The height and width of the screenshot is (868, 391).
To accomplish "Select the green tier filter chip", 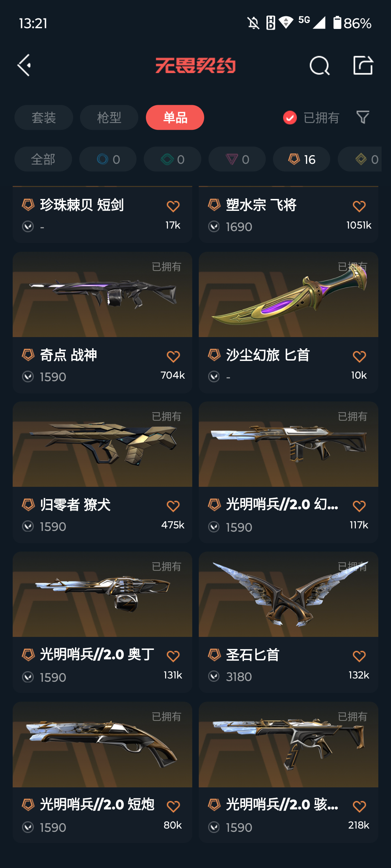I will tap(172, 159).
